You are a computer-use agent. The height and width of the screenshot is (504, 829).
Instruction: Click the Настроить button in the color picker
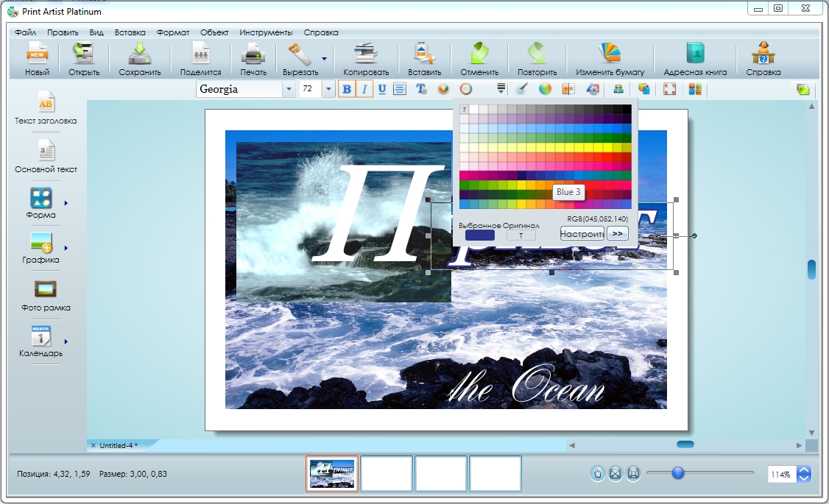point(583,233)
